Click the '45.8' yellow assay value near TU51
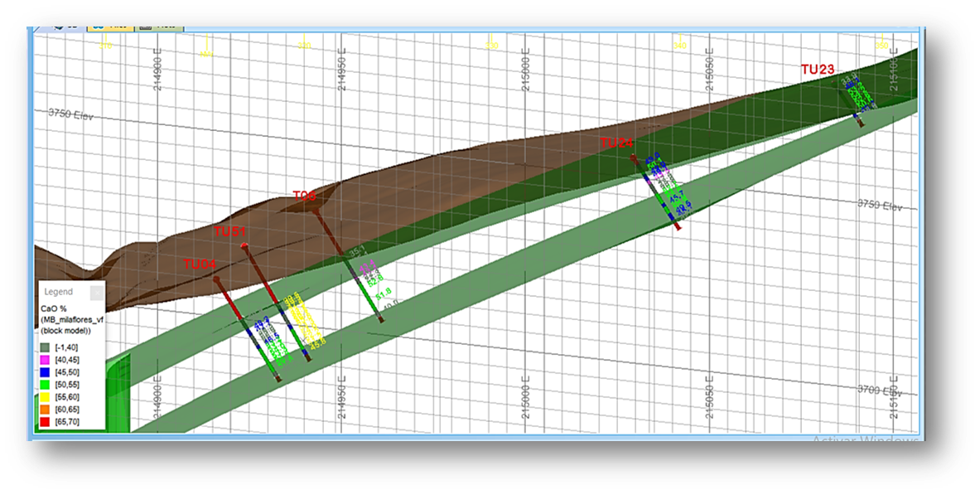Viewport: 980px width, 495px height. 317,343
